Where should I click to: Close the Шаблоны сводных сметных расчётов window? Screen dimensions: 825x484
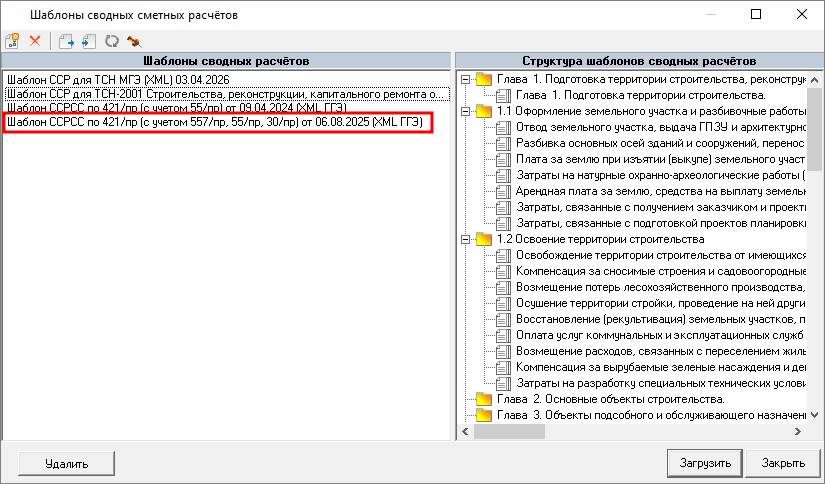pos(802,14)
